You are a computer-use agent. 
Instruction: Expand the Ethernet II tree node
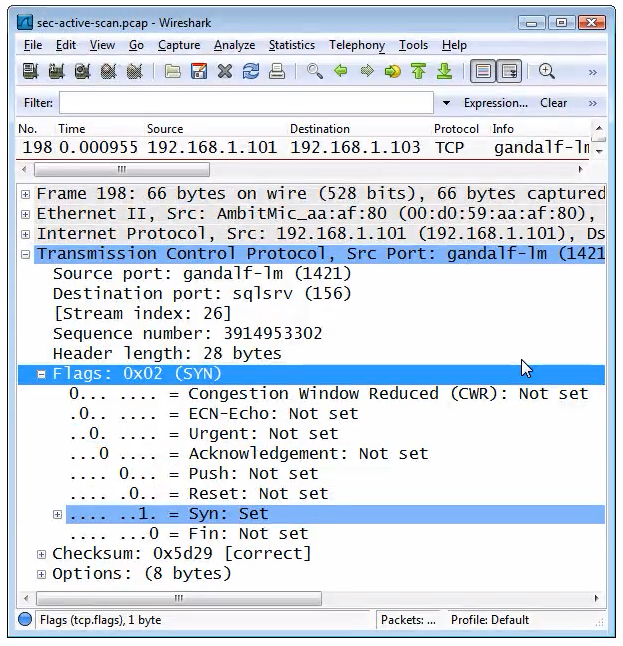[x=26, y=214]
